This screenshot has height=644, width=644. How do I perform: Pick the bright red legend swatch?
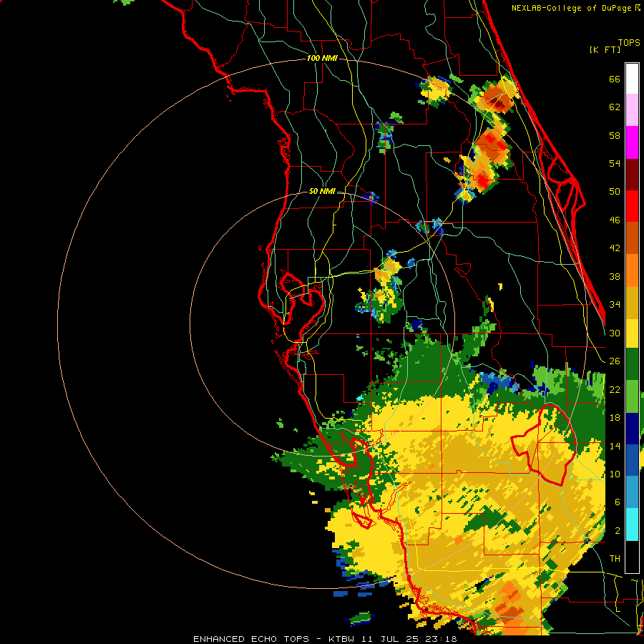tap(632, 207)
